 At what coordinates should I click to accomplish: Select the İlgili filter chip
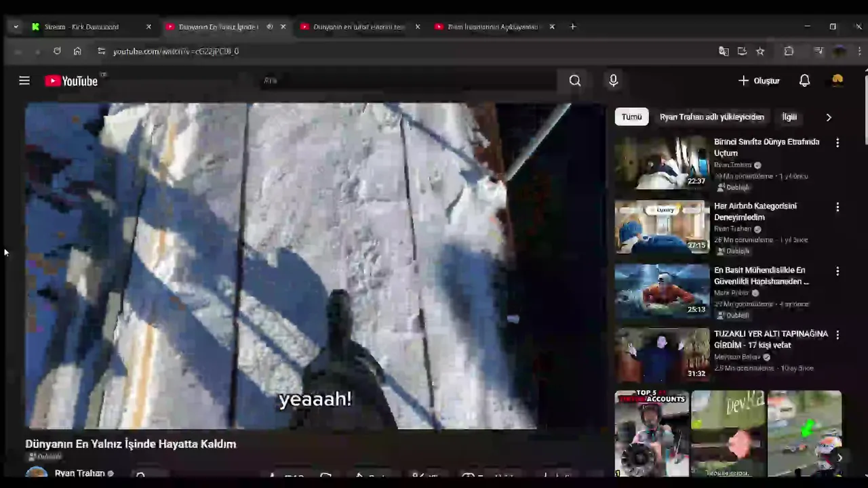789,117
